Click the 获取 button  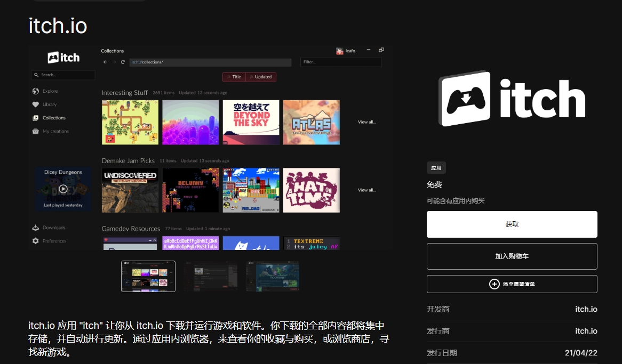[512, 224]
